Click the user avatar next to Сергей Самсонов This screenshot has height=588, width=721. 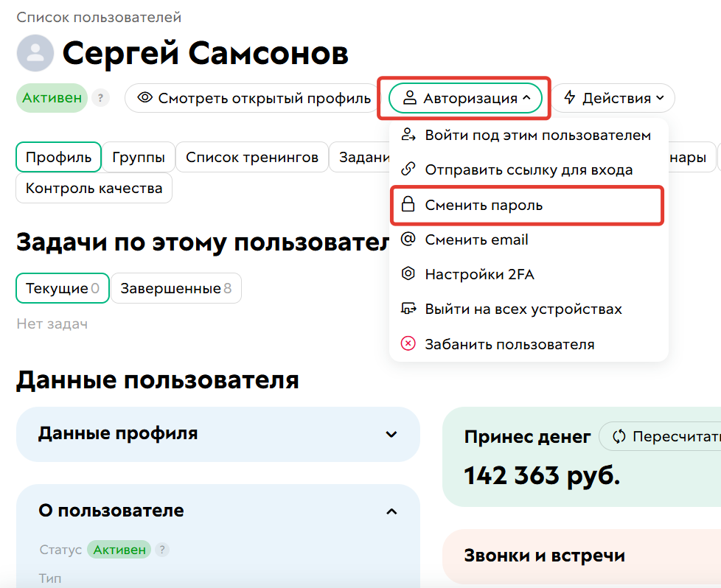tap(35, 52)
